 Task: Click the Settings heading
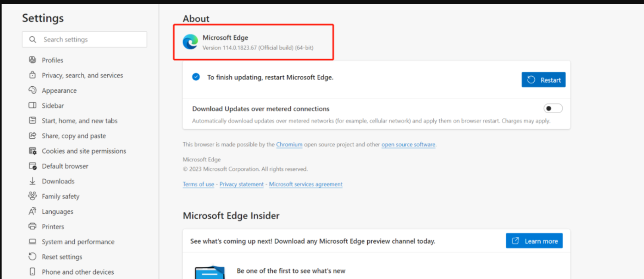pos(43,18)
